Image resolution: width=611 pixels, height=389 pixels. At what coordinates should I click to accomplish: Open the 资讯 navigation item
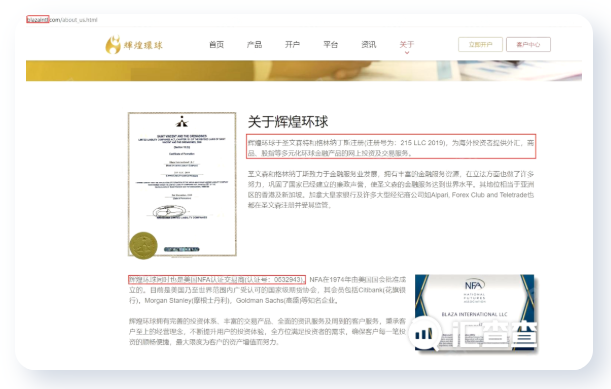coord(369,44)
